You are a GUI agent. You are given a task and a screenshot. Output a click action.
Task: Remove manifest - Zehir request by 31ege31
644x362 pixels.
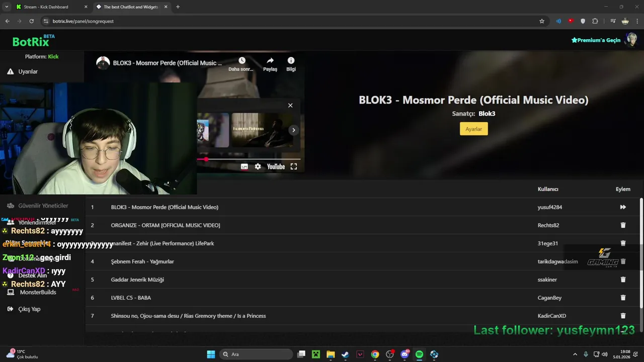(x=623, y=243)
